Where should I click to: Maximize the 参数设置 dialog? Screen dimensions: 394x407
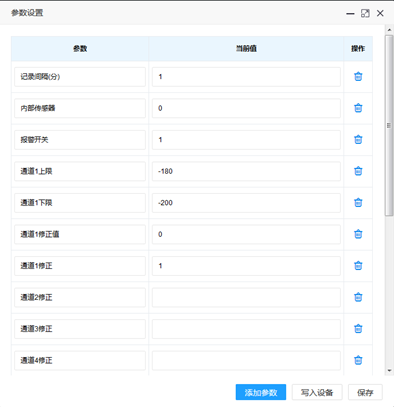click(365, 13)
